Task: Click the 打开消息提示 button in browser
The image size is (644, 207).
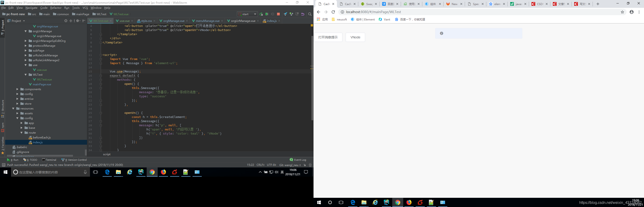Action: pyautogui.click(x=328, y=37)
